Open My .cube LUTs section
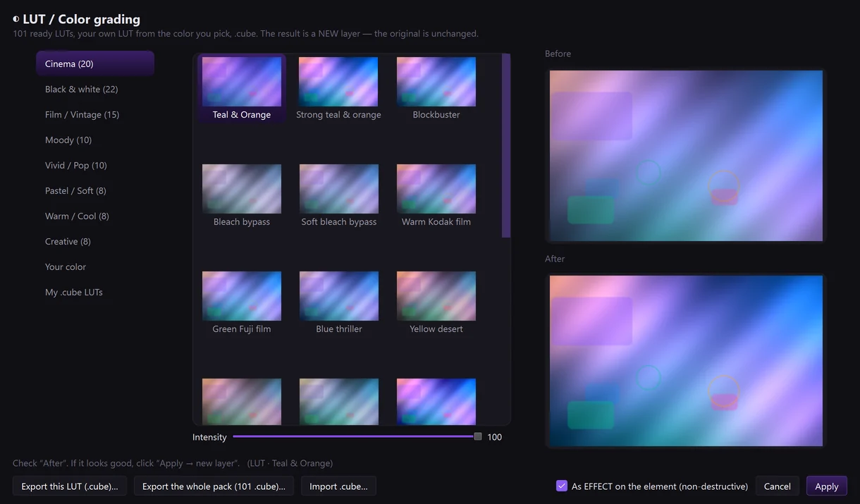The image size is (860, 504). 95,292
